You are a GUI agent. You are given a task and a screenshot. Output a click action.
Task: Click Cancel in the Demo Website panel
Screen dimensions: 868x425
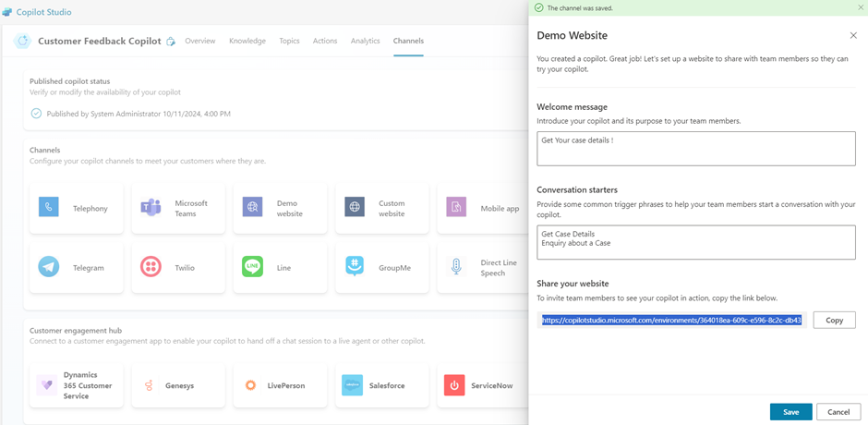point(838,412)
